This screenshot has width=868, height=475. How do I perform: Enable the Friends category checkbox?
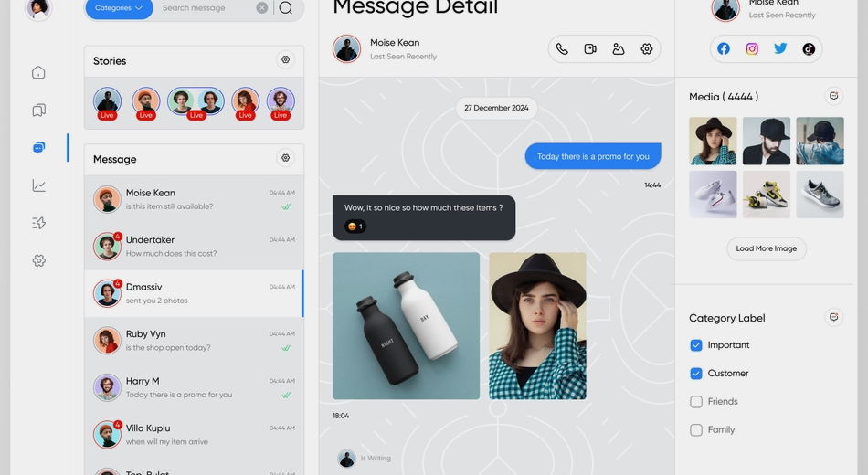696,402
